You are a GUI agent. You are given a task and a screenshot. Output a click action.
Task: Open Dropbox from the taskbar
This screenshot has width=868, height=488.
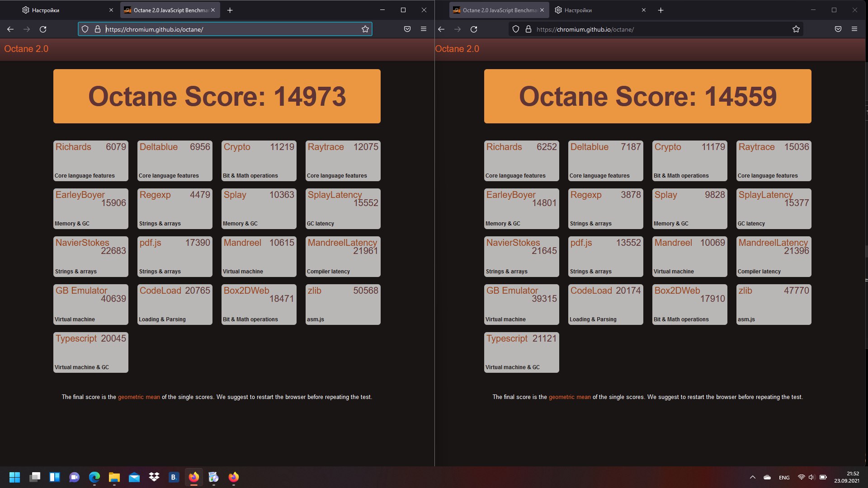[x=154, y=477]
